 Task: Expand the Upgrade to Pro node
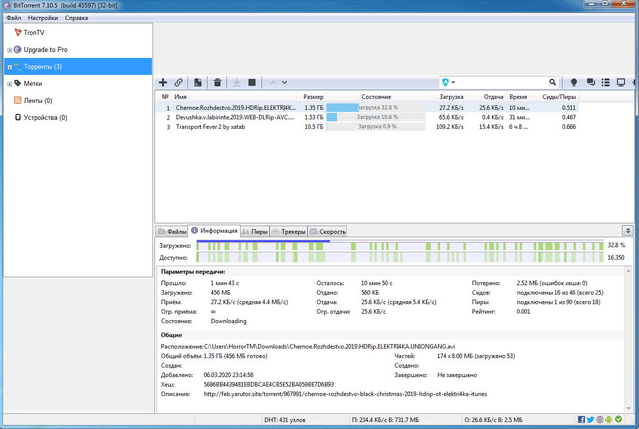(9, 50)
